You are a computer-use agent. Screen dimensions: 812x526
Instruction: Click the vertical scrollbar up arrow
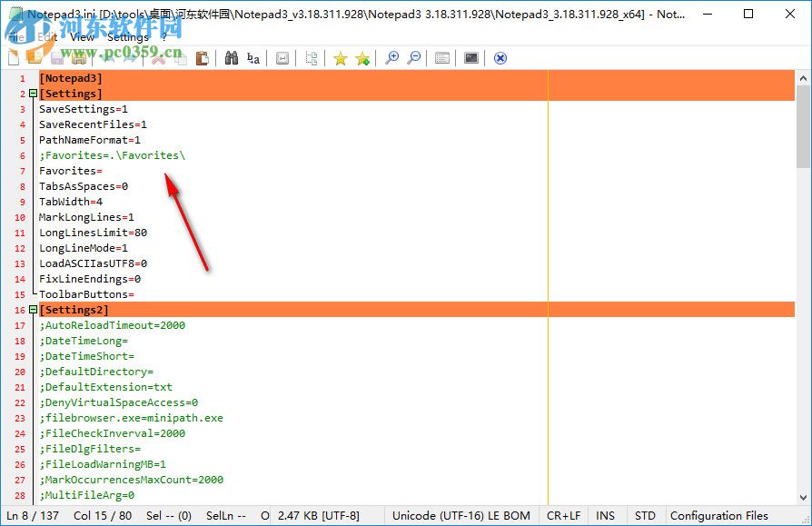tap(803, 78)
